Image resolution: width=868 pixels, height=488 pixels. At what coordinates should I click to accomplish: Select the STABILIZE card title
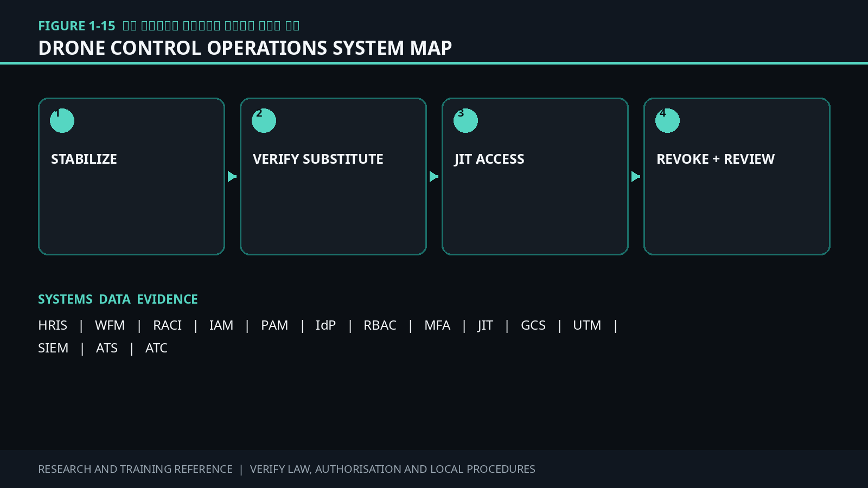click(84, 159)
